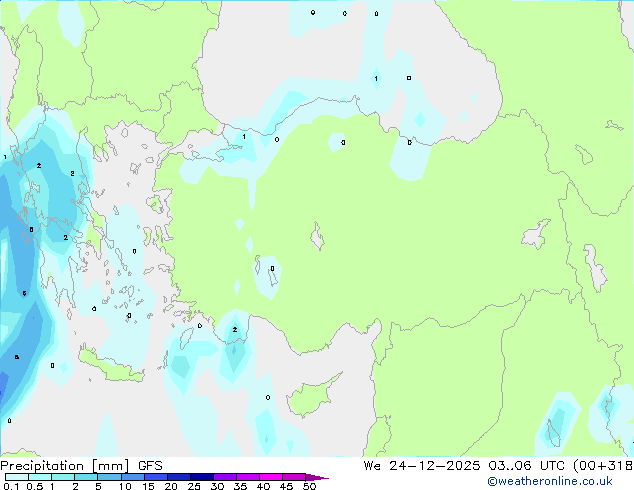Click the 'Precipitation [mm]' legend title
The image size is (634, 490).
click(x=65, y=466)
